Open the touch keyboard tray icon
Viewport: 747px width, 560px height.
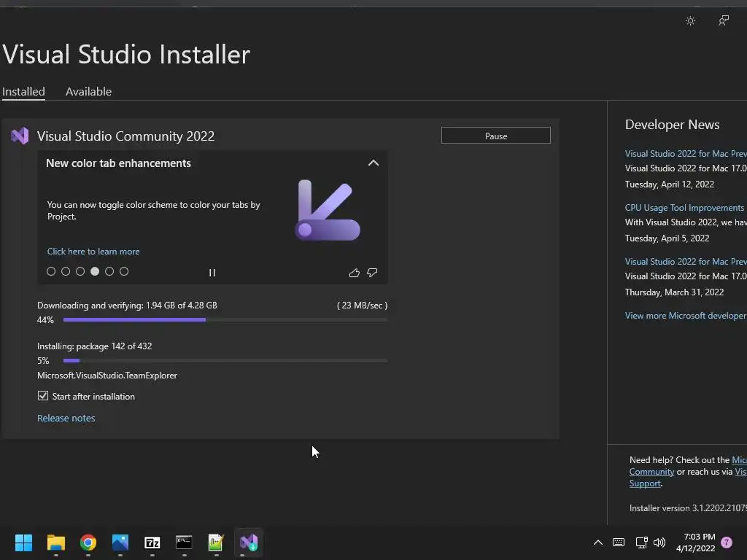(619, 542)
